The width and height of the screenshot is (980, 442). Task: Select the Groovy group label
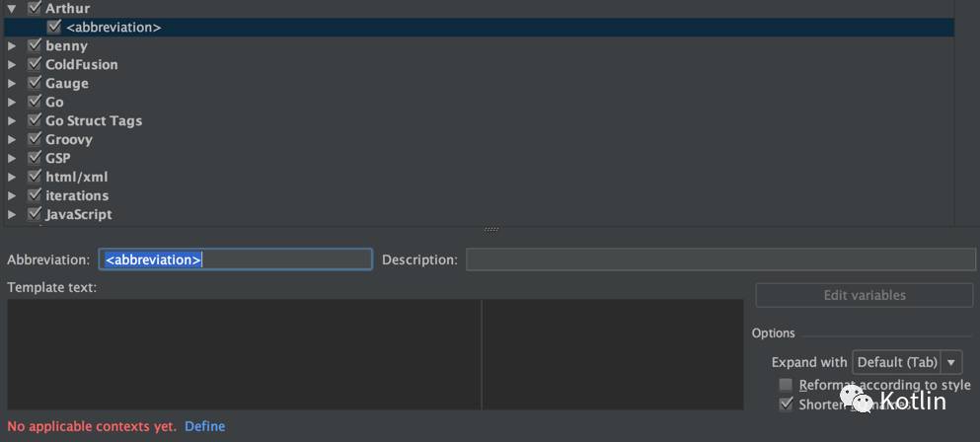69,140
